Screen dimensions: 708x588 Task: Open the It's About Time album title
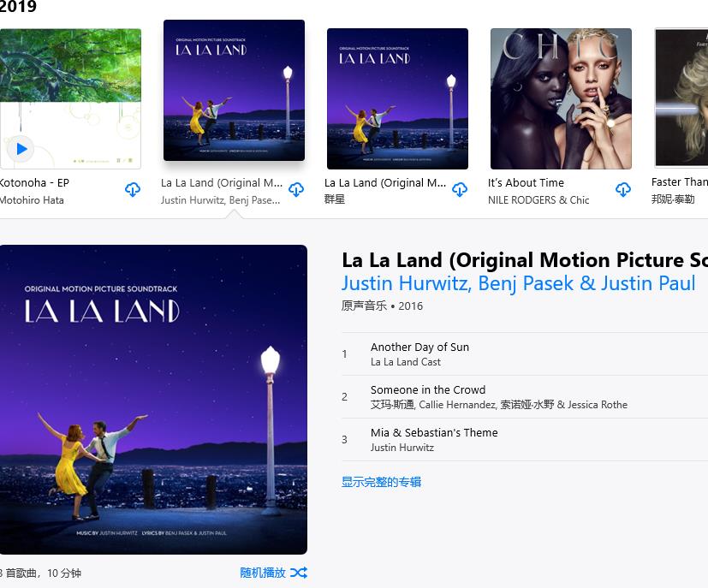point(526,183)
